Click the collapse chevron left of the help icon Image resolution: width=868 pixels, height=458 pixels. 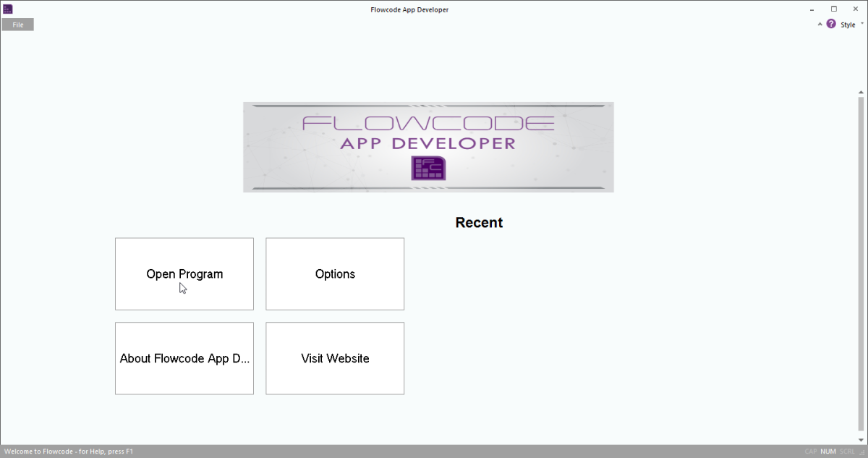coord(820,24)
